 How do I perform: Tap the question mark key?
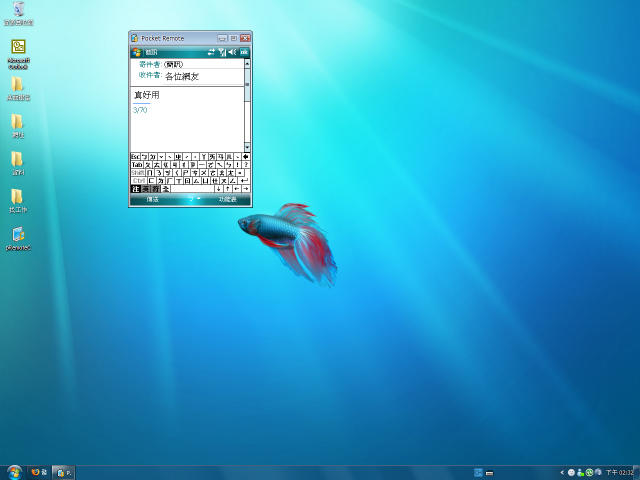(x=246, y=164)
